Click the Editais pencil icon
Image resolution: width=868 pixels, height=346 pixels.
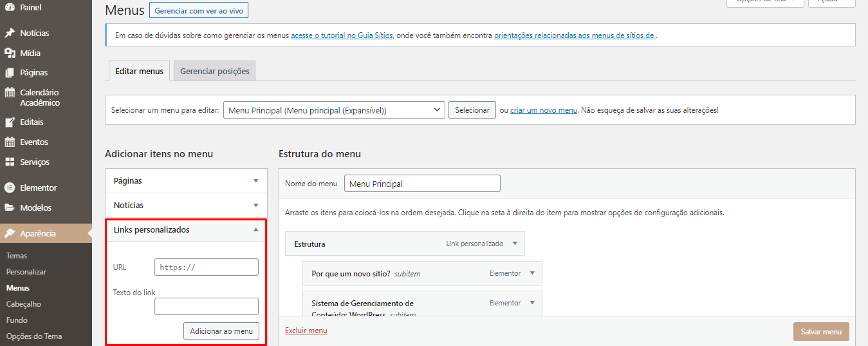pyautogui.click(x=10, y=122)
